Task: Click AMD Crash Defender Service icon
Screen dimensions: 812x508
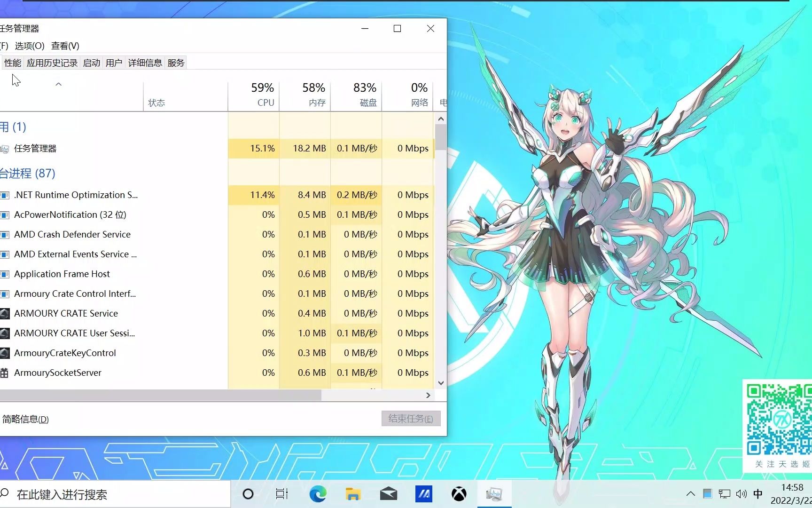Action: pyautogui.click(x=4, y=235)
